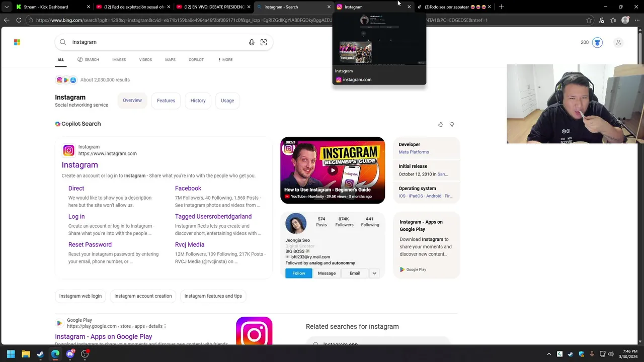Select the Features pill button
Image resolution: width=644 pixels, height=362 pixels.
166,101
